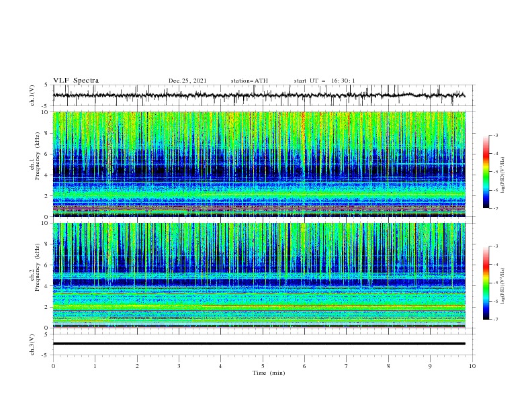This screenshot has width=532, height=411.
Task: Click the "ch.2 Frequency (kHz)" axis label
Action: coord(35,269)
